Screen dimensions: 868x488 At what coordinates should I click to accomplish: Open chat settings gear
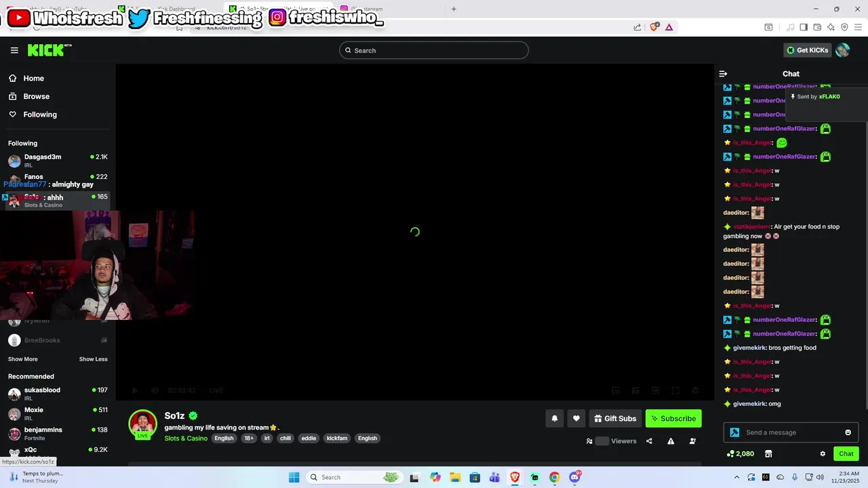(823, 454)
